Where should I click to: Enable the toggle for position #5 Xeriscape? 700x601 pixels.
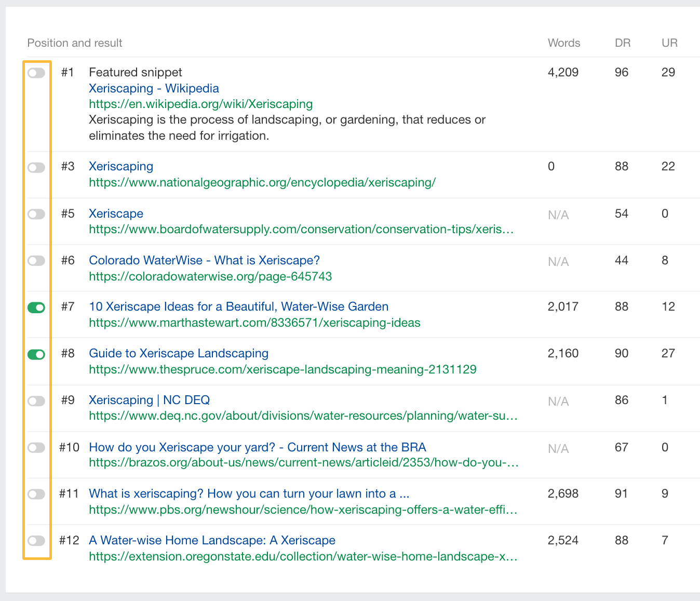pos(36,214)
